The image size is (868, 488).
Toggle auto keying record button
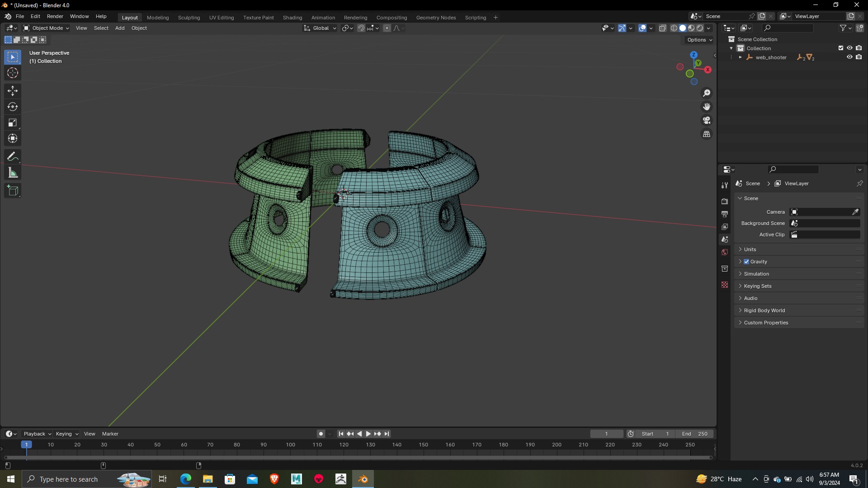click(321, 434)
